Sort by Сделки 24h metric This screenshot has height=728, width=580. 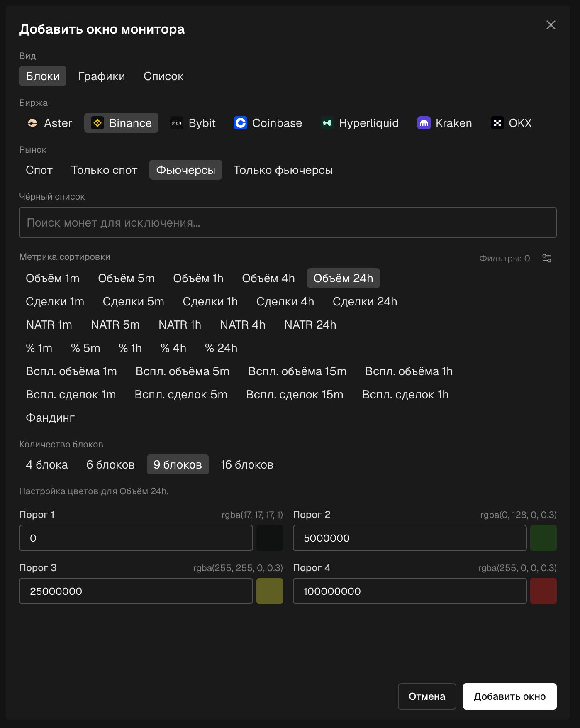click(x=365, y=302)
